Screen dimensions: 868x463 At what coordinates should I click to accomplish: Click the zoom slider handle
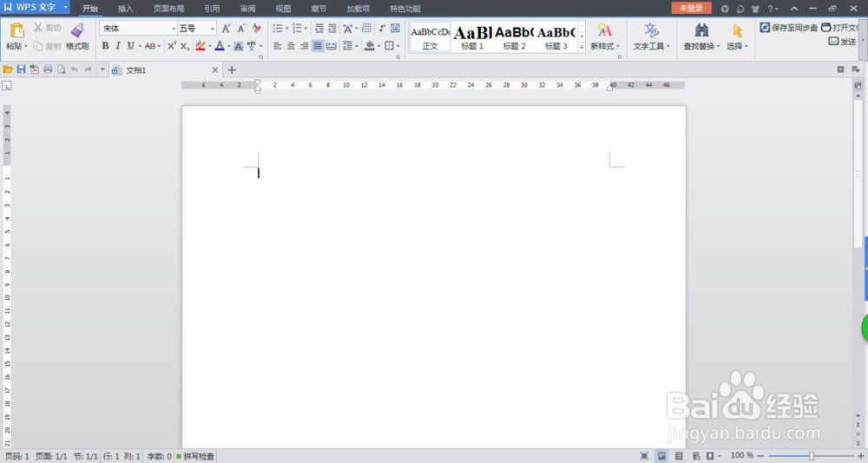coord(812,456)
